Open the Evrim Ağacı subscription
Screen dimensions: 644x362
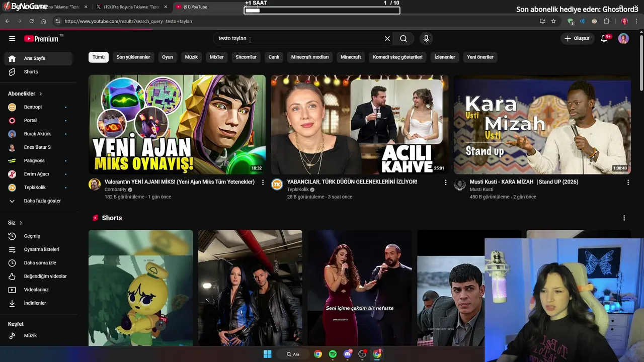click(38, 174)
